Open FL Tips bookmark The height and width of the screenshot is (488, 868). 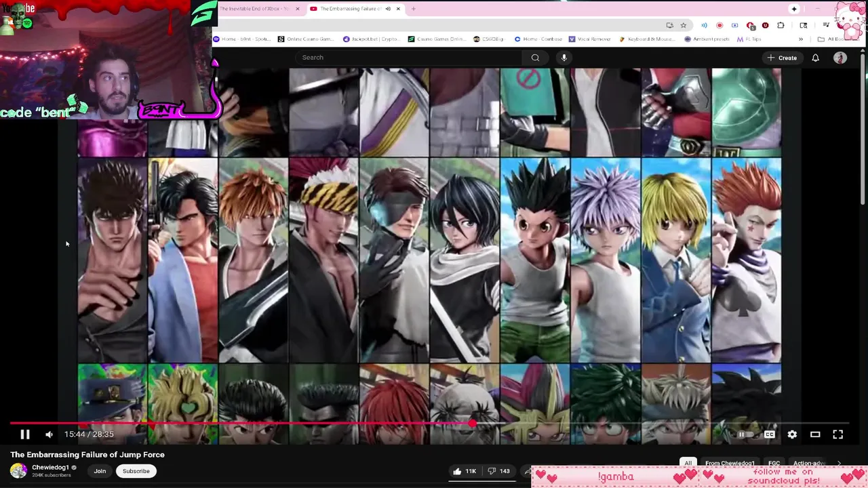pyautogui.click(x=749, y=39)
